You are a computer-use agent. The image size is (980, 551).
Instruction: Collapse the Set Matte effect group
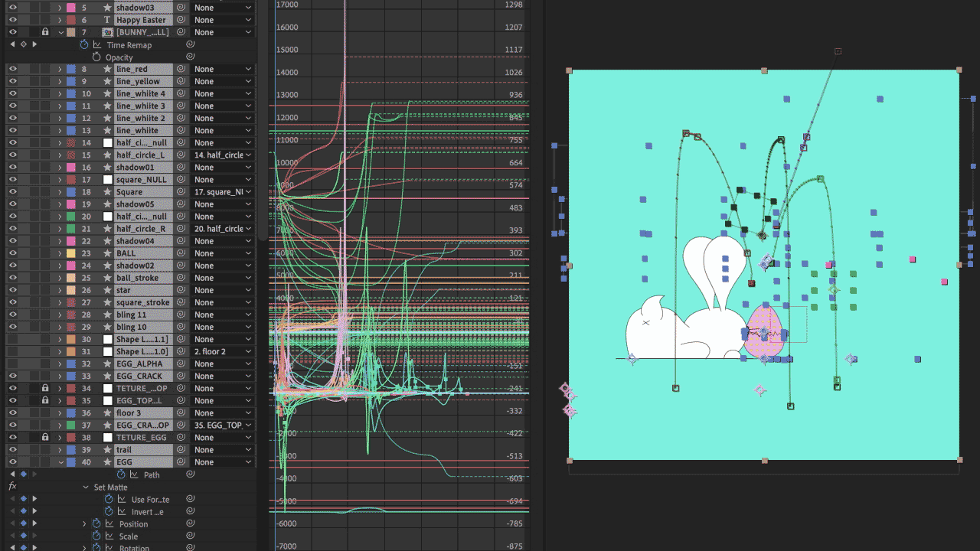pos(86,487)
